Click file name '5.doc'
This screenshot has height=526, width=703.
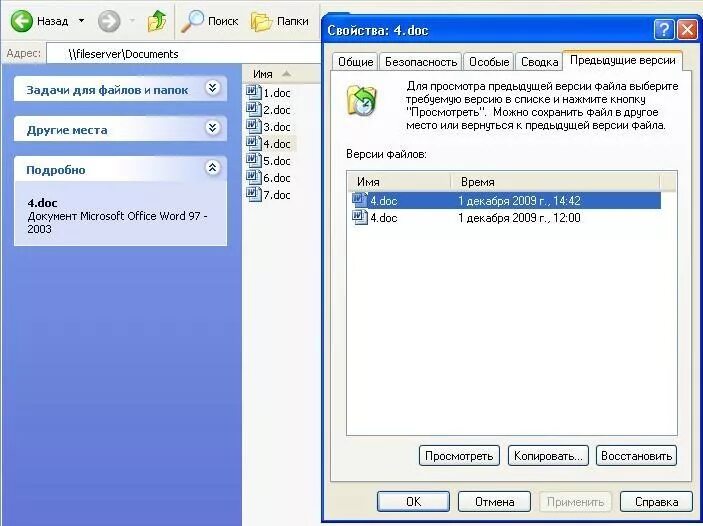tap(277, 161)
